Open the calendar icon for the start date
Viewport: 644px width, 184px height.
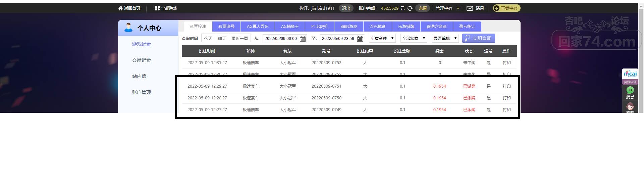303,39
